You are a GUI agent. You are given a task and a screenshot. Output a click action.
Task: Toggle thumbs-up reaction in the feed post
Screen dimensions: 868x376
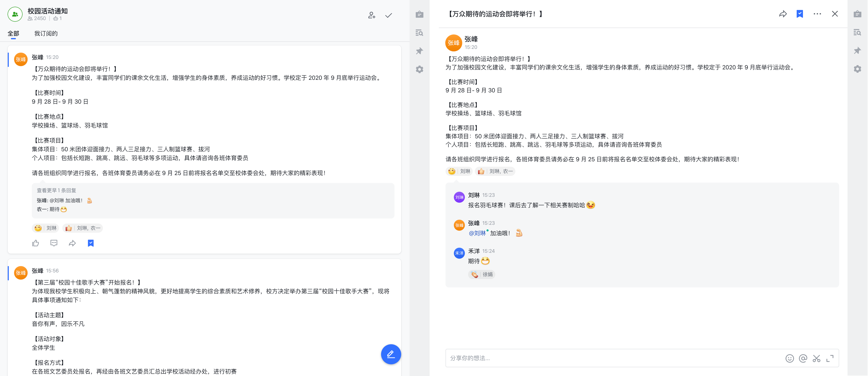pyautogui.click(x=83, y=228)
